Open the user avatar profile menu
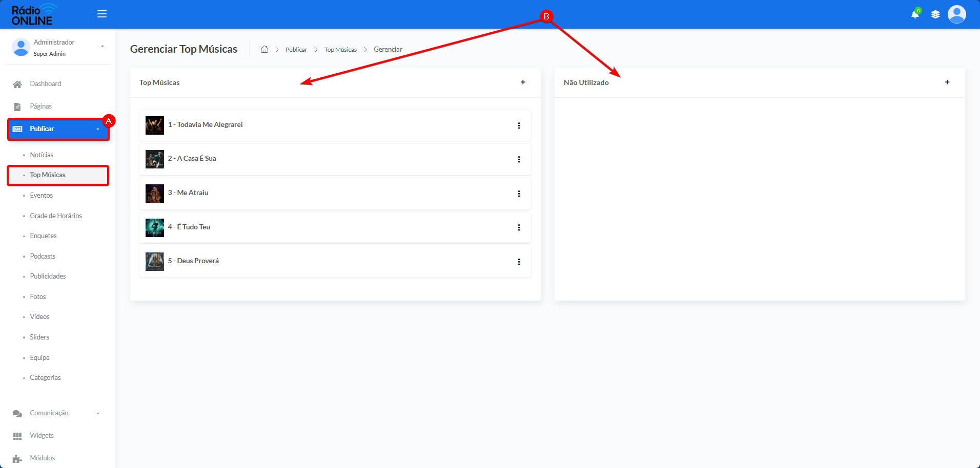The height and width of the screenshot is (468, 980). 956,14
